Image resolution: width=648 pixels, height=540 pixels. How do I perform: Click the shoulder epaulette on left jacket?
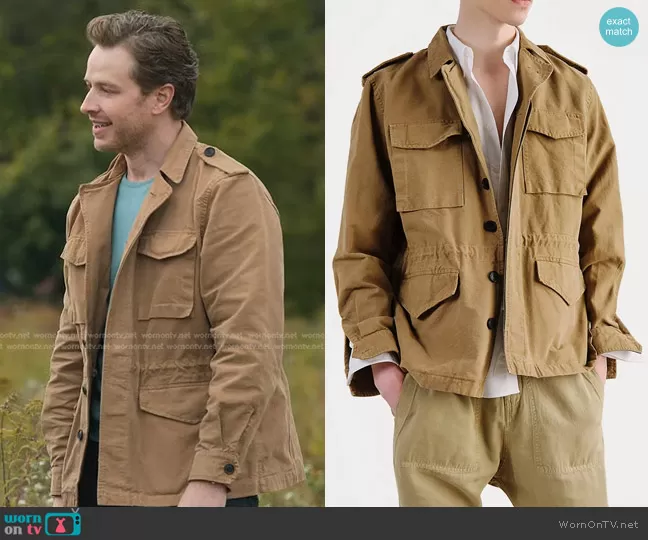point(220,157)
